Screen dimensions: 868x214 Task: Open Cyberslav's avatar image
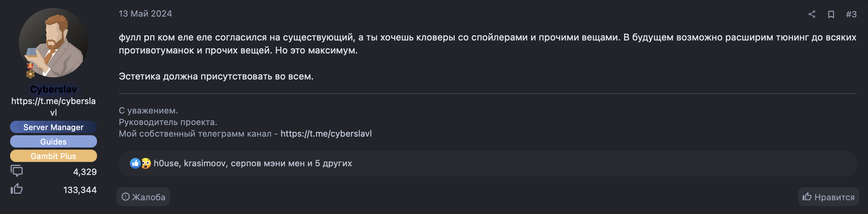pyautogui.click(x=54, y=43)
